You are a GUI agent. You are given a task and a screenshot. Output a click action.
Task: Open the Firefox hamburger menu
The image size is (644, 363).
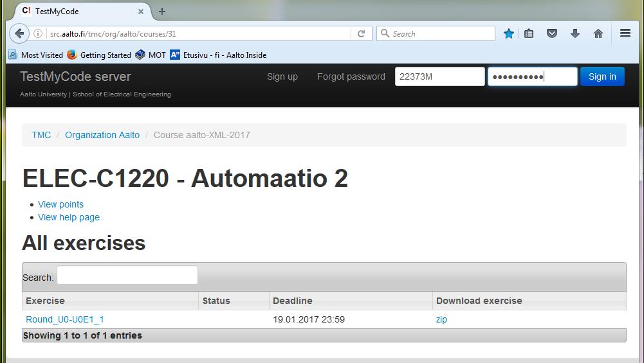pos(625,33)
